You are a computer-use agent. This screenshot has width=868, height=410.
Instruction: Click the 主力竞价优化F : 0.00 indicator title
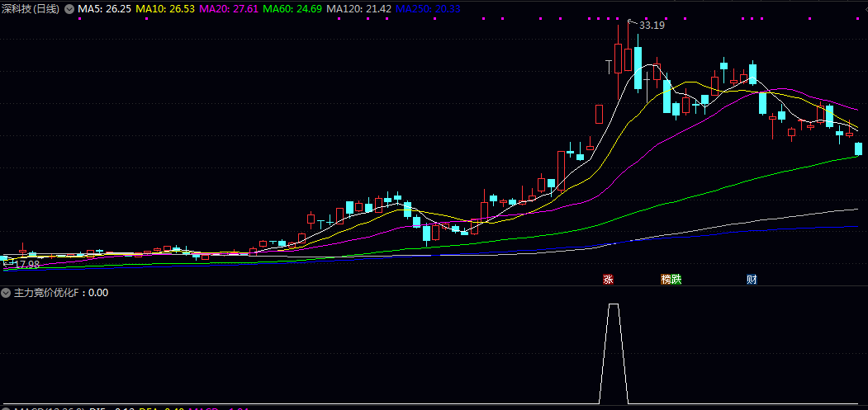61,293
